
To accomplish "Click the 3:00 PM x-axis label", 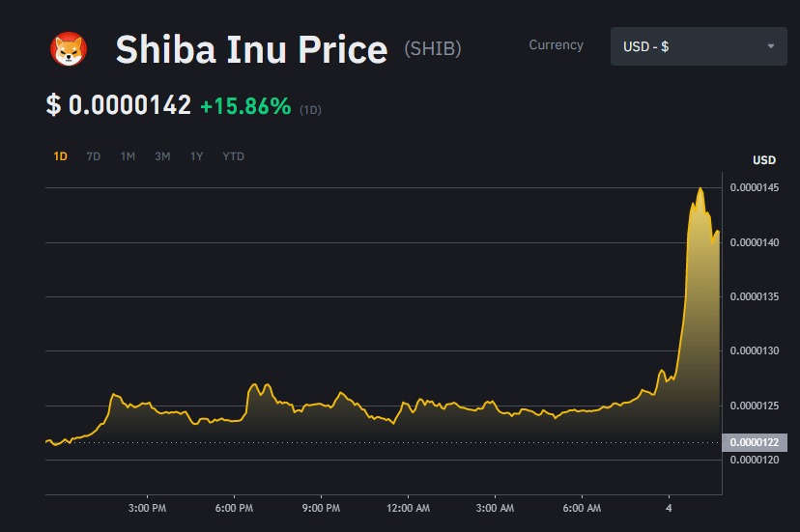I will pos(147,508).
